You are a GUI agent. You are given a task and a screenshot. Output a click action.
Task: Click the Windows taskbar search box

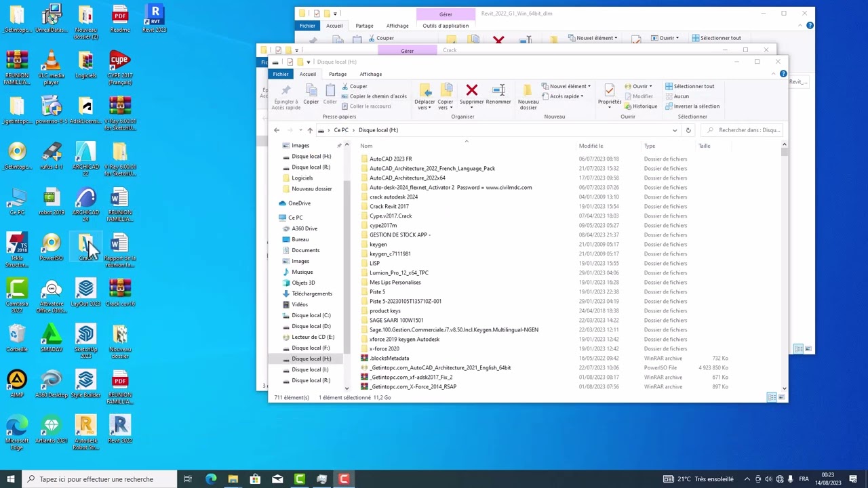click(100, 479)
